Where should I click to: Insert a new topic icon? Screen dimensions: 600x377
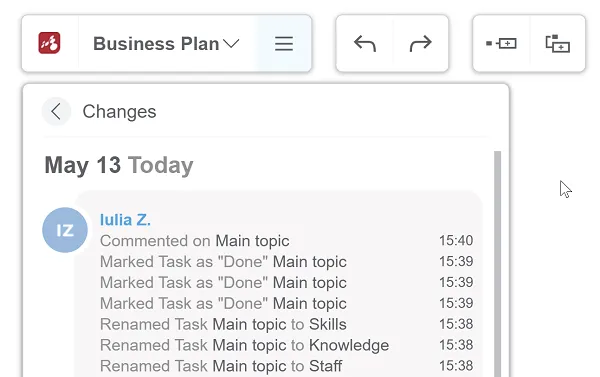point(501,43)
